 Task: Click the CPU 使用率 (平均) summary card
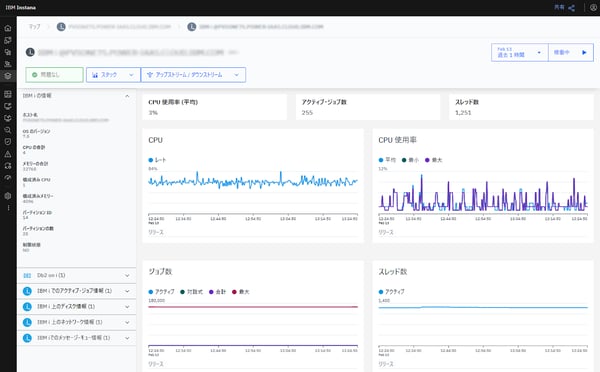point(214,107)
